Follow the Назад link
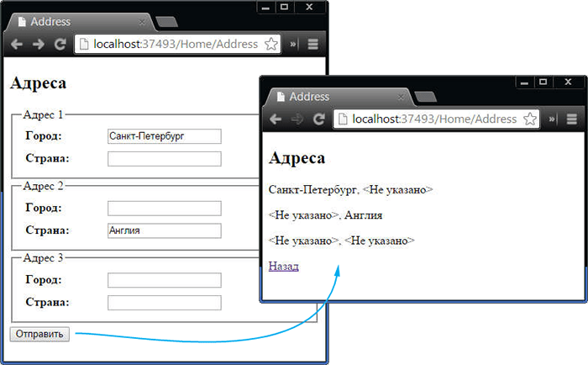Viewport: 588px width, 365px height. 284,267
